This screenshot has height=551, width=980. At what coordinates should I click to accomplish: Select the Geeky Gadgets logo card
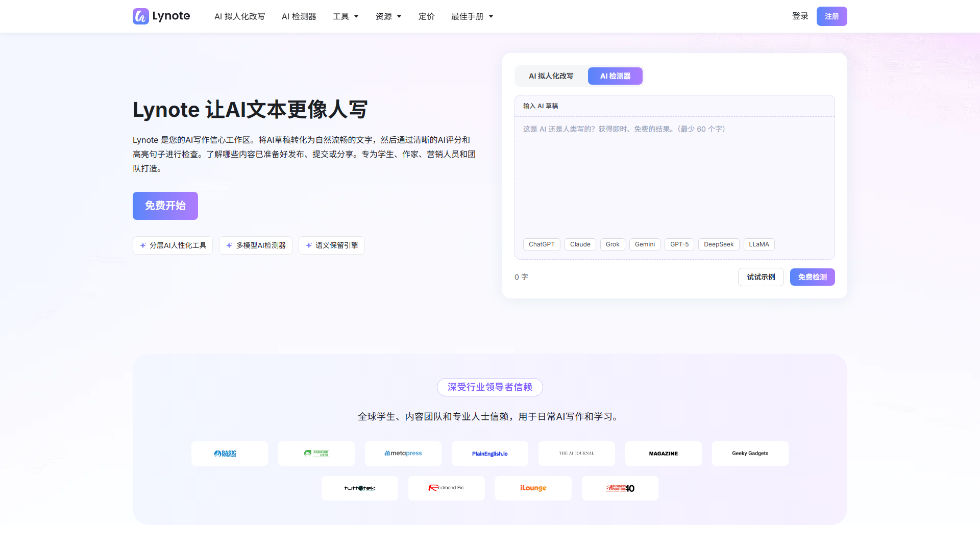click(750, 454)
